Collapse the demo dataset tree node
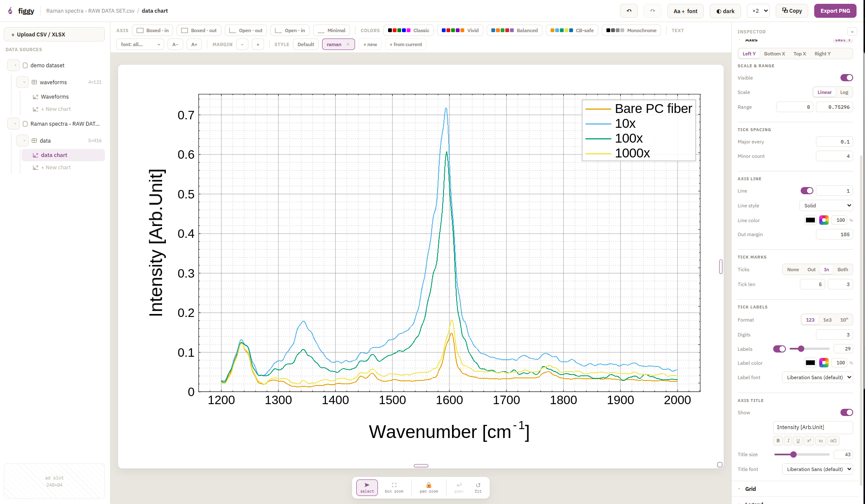Screen dimensions: 865x504 pos(14,66)
